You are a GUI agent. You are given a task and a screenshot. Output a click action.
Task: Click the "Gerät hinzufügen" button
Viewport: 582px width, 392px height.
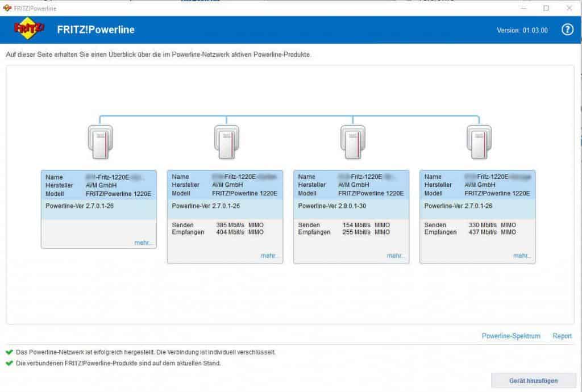coord(533,381)
